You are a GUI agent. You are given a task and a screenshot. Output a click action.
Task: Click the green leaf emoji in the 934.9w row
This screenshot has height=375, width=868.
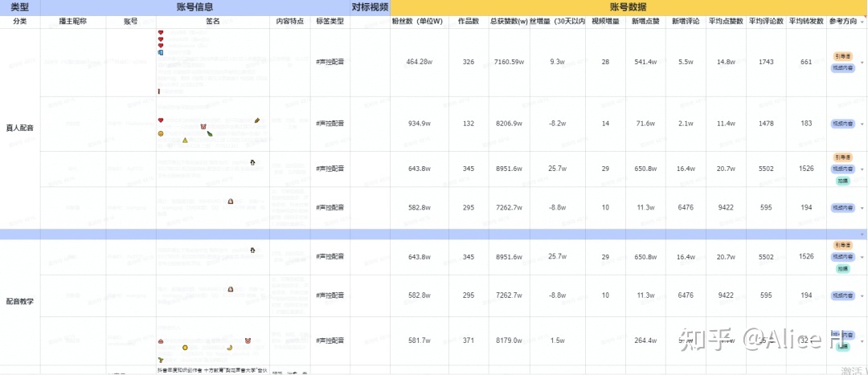pos(210,133)
